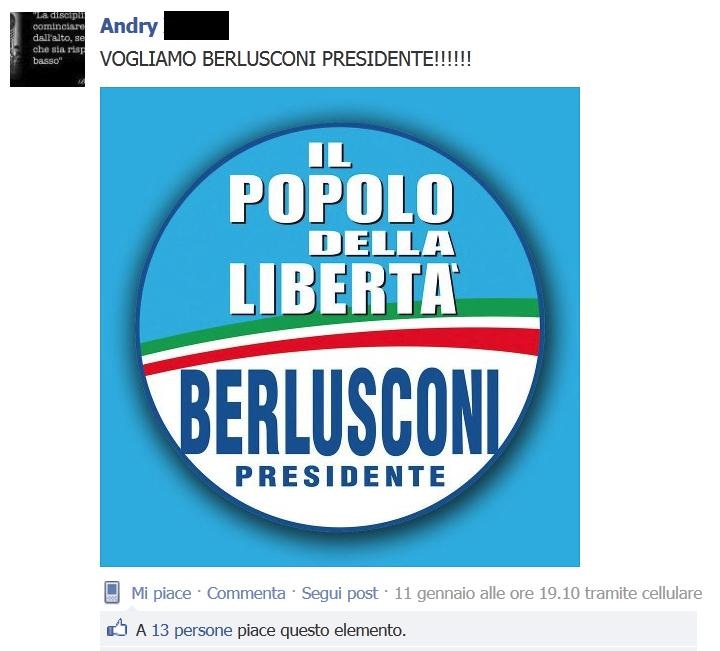Open Andry's profile picture thumbnail
This screenshot has height=651, width=720.
(47, 49)
